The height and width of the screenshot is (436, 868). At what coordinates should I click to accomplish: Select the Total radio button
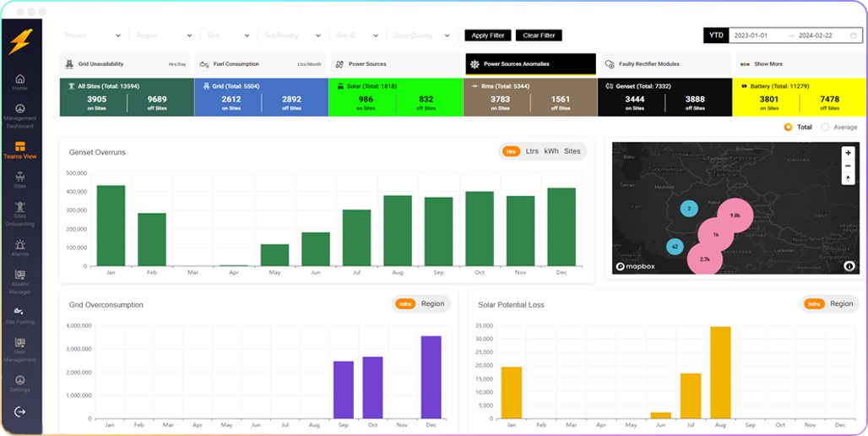[789, 128]
